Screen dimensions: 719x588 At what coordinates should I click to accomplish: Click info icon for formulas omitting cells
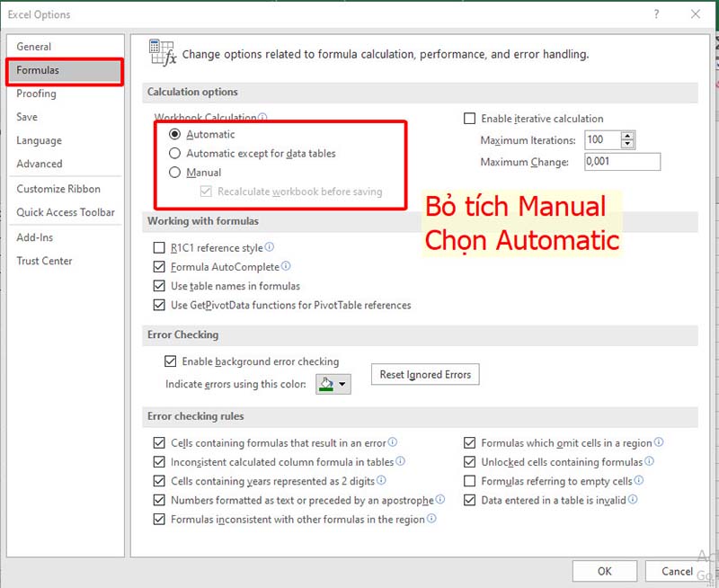[x=659, y=442]
